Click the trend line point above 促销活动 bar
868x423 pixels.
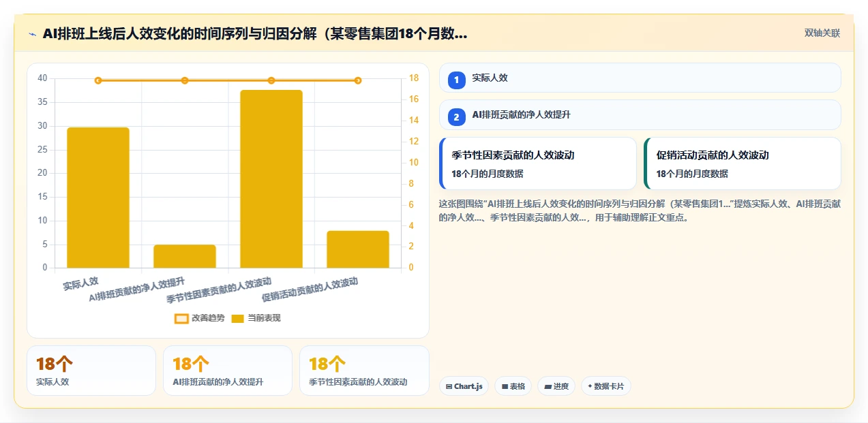(x=358, y=80)
